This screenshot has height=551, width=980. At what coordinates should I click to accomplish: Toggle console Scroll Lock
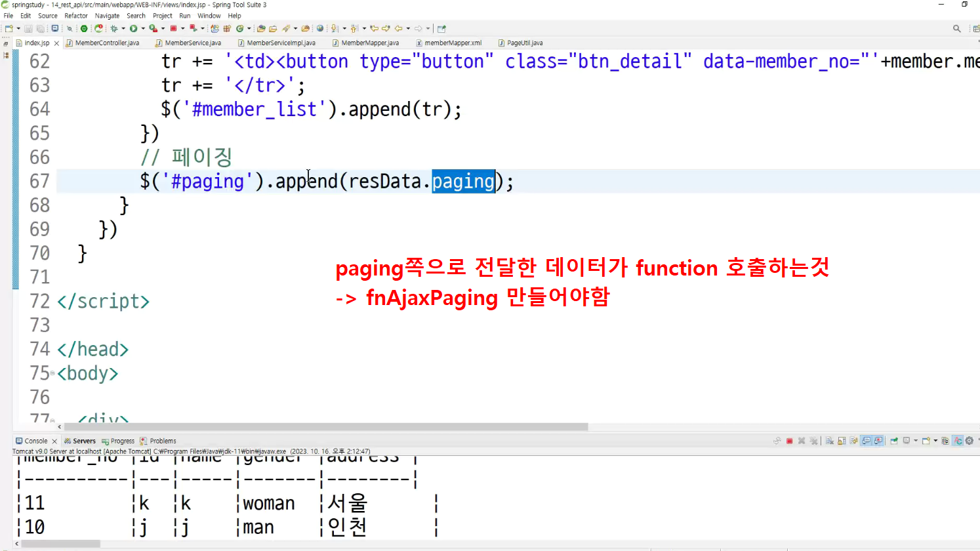pyautogui.click(x=842, y=441)
